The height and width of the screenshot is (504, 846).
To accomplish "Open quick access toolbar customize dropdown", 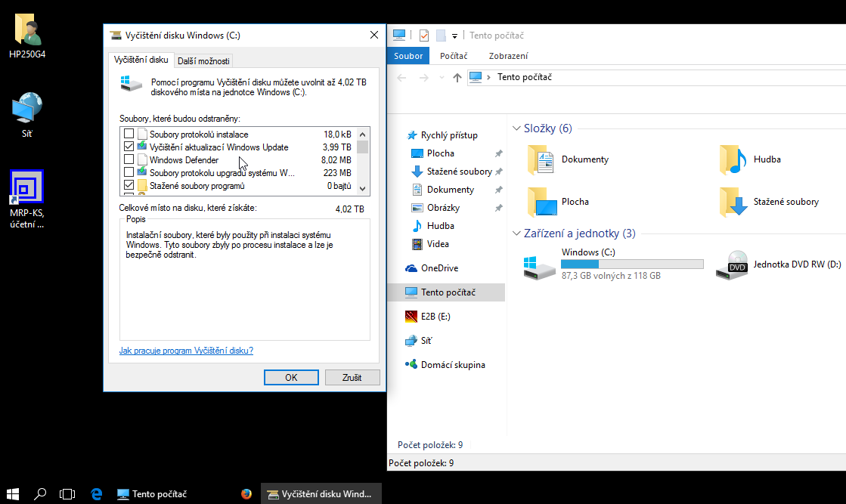I will coord(454,36).
